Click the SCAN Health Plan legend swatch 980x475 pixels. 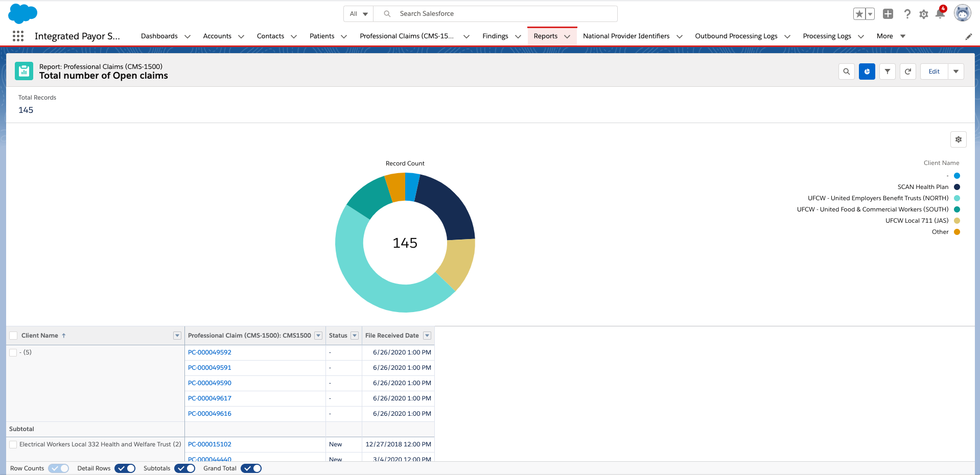[957, 187]
